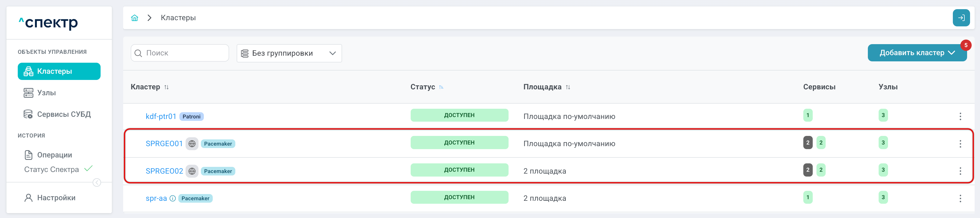The image size is (980, 218).
Task: Click the Поиск search field
Action: click(x=180, y=53)
